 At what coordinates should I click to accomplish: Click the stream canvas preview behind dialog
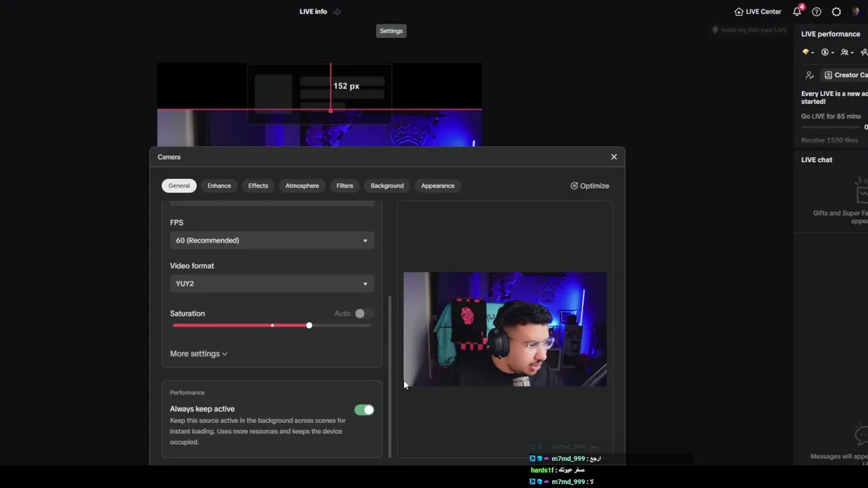point(319,104)
